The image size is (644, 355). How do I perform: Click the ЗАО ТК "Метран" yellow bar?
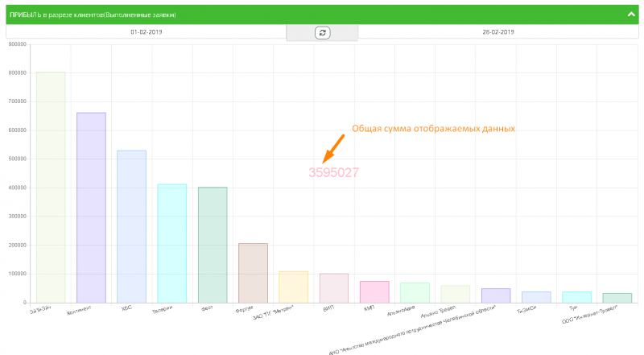pos(293,287)
